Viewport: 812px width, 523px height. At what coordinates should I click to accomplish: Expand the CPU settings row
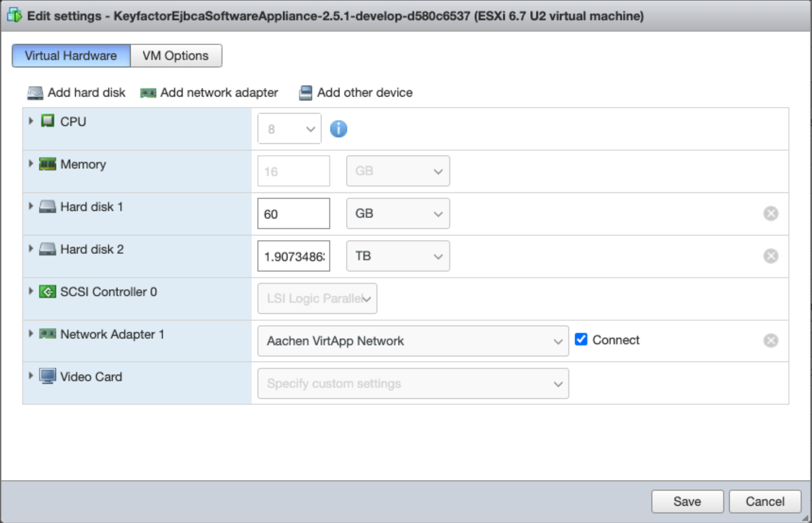click(x=31, y=121)
